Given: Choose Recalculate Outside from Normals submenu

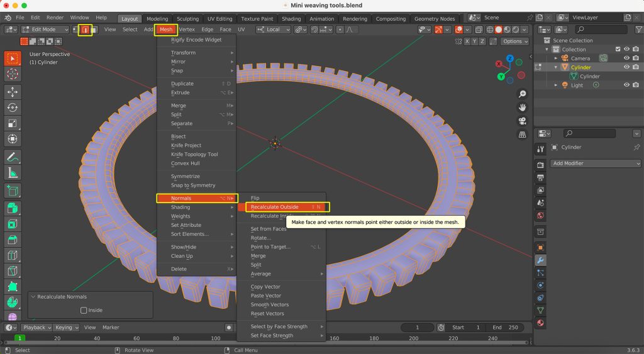Looking at the screenshot, I should (x=284, y=207).
